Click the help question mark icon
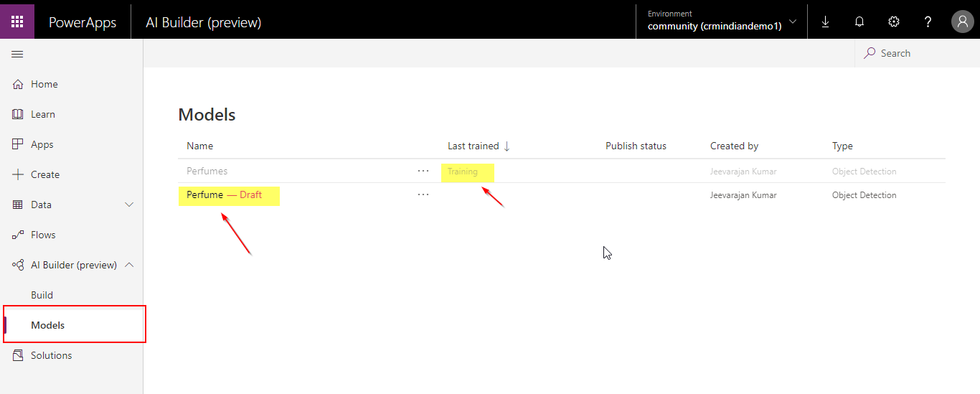 pyautogui.click(x=928, y=22)
